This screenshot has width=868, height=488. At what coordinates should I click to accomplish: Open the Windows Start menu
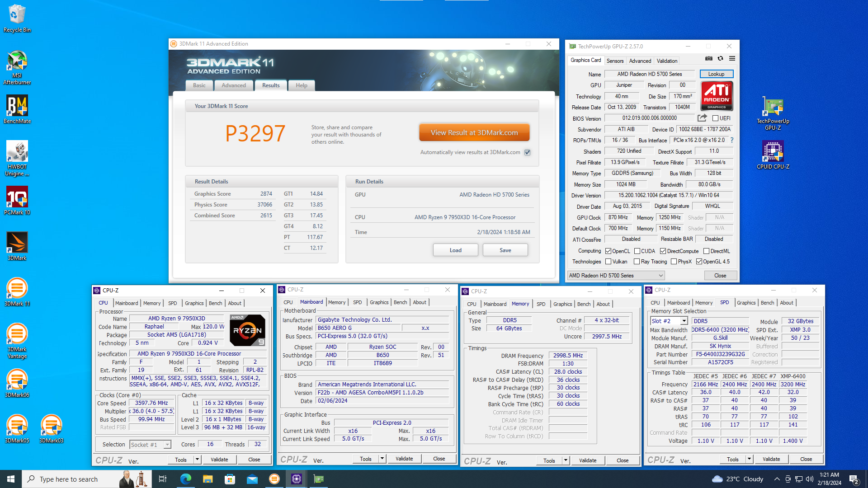pos(11,479)
